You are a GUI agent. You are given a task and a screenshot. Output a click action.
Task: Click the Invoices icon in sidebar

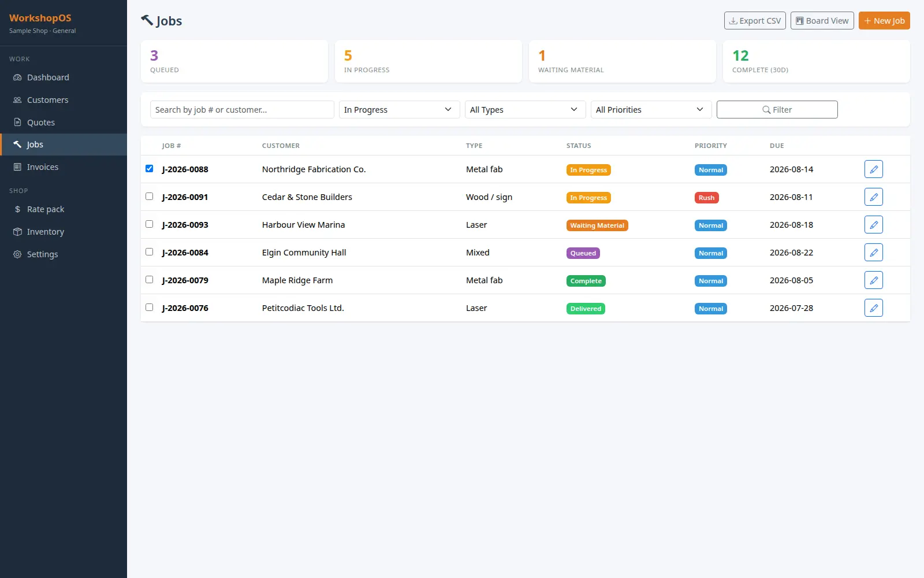[17, 167]
